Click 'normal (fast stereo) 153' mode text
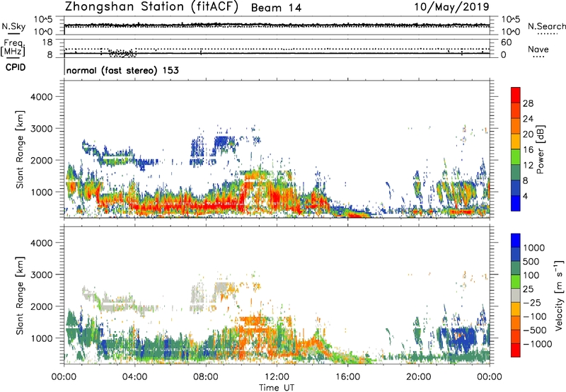 (x=122, y=70)
